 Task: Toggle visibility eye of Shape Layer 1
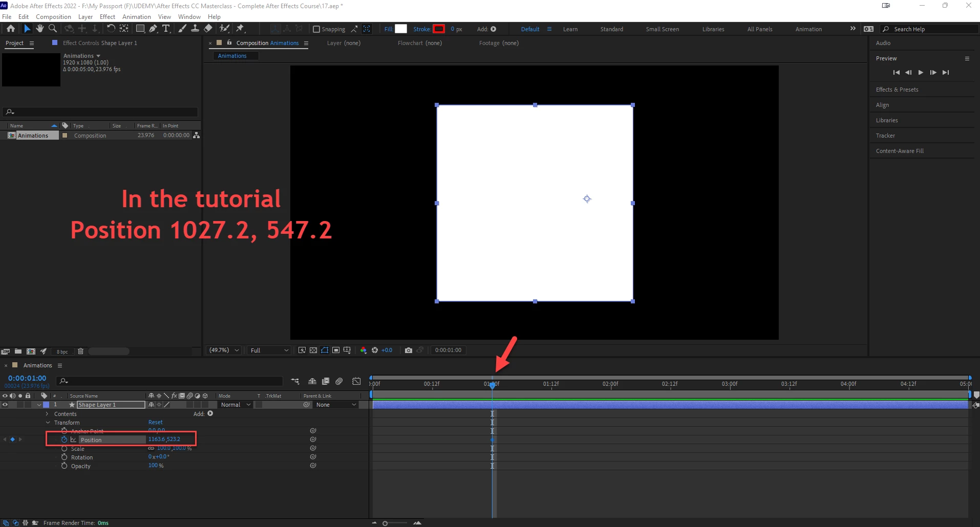5,405
